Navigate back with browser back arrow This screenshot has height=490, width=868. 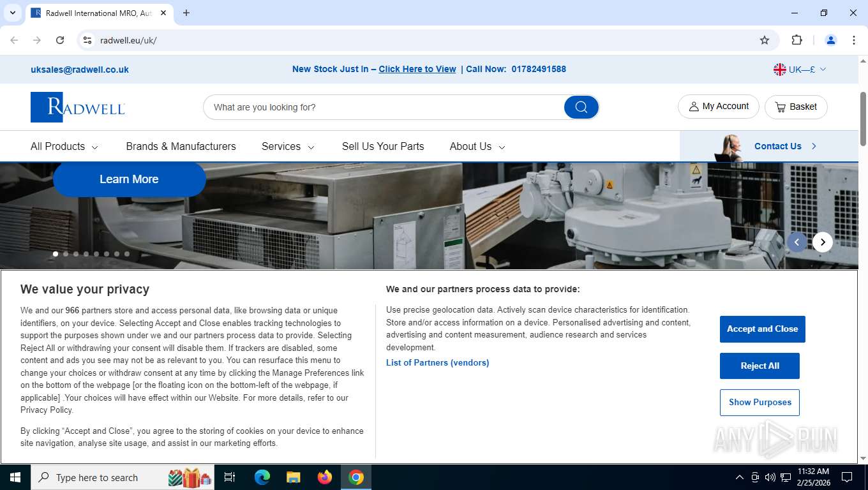pos(14,40)
